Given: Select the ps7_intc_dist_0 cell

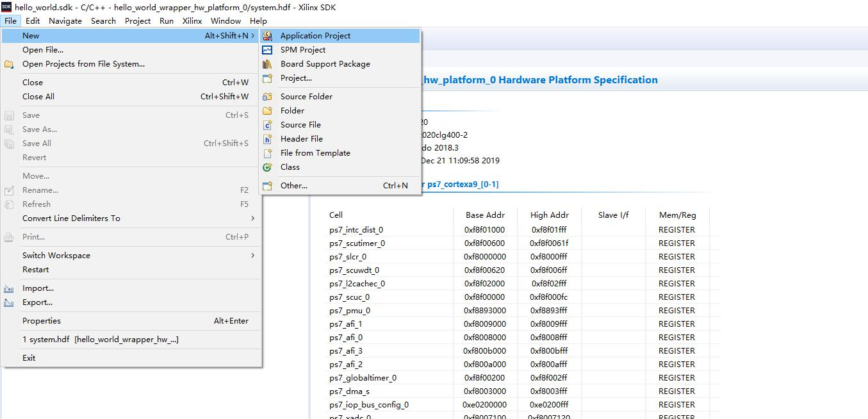Looking at the screenshot, I should [356, 230].
